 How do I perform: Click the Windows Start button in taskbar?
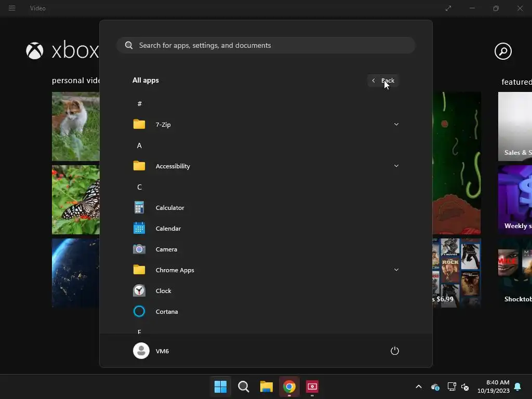click(220, 387)
